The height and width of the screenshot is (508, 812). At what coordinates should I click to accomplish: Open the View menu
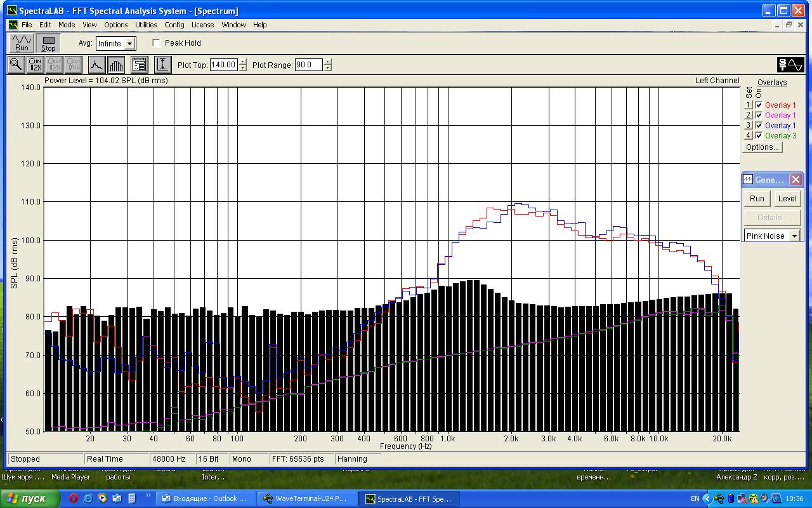(x=90, y=25)
